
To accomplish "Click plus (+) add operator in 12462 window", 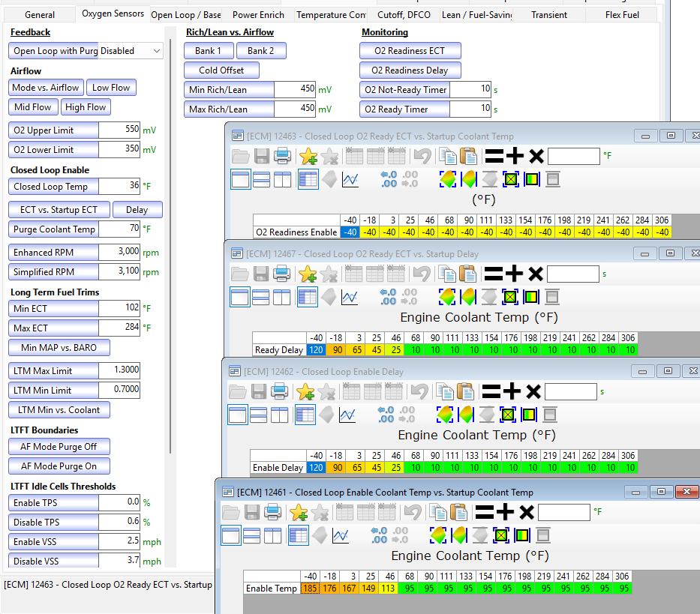I will click(512, 391).
